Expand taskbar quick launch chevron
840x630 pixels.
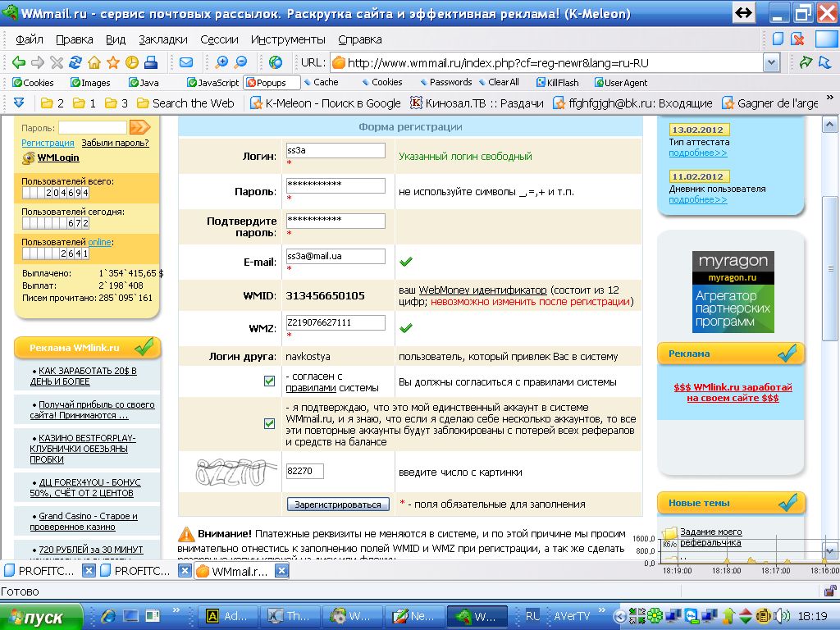[x=176, y=610]
